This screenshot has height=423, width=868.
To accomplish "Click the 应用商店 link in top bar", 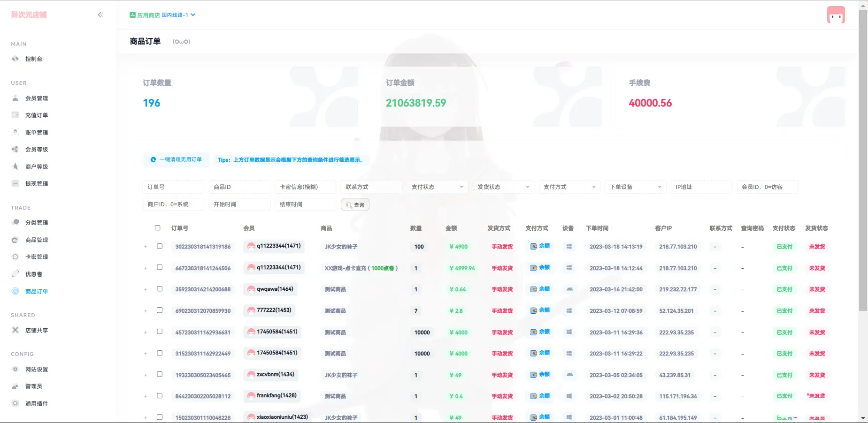I will point(148,15).
